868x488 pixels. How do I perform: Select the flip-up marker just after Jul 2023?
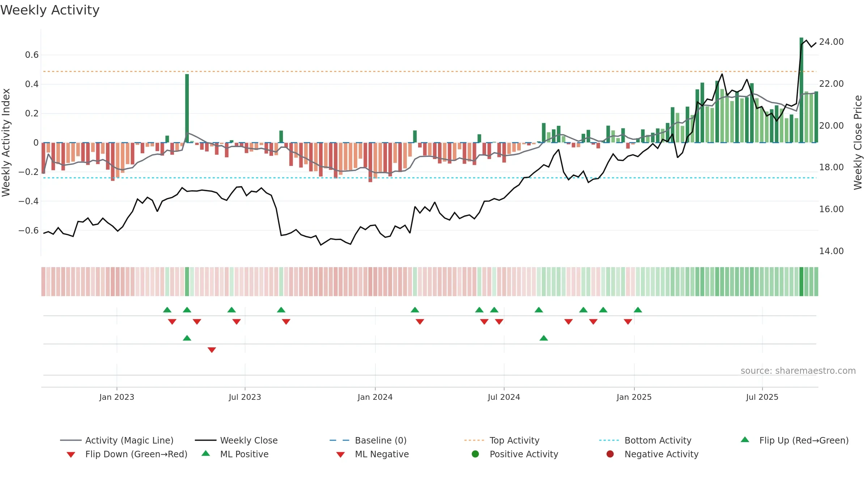281,310
